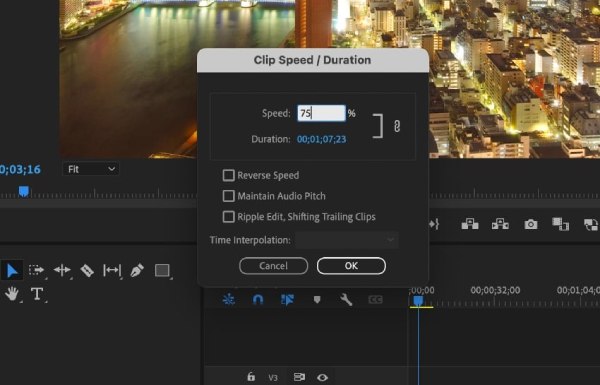600x385 pixels.
Task: Click the timeline panel playhead marker
Action: click(x=418, y=301)
